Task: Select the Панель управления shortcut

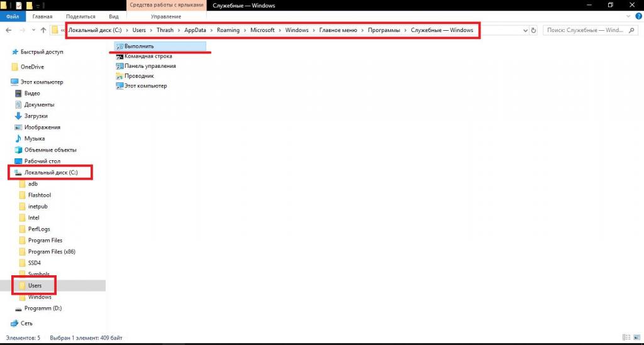Action: coord(146,66)
